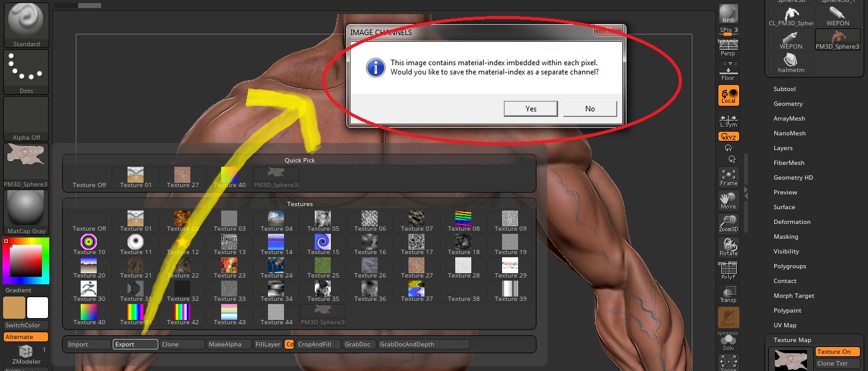This screenshot has width=868, height=371.
Task: Answer No in Image Channels dialog
Action: (x=590, y=109)
